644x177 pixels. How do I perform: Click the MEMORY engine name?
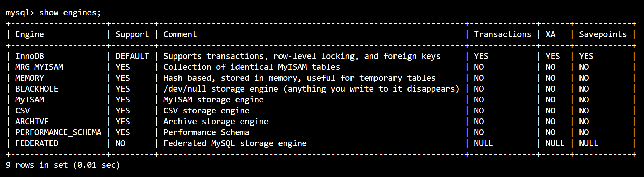30,78
